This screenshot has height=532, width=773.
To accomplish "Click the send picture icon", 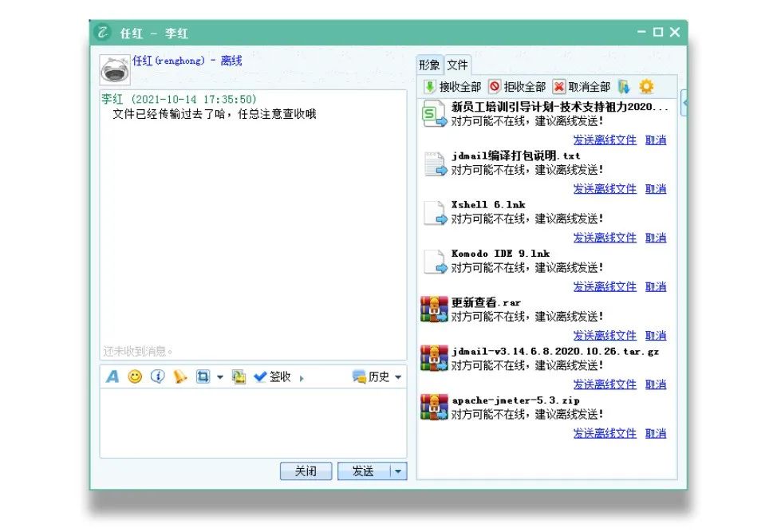I will [239, 376].
